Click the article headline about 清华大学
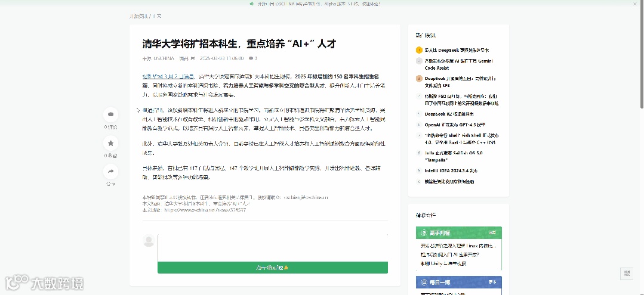This screenshot has height=295, width=644. tap(239, 44)
